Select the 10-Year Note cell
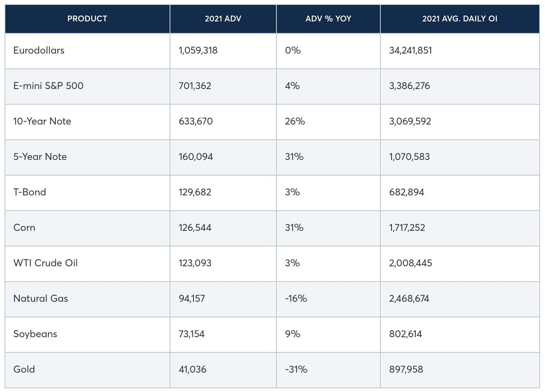Image resolution: width=545 pixels, height=392 pixels. 87,122
